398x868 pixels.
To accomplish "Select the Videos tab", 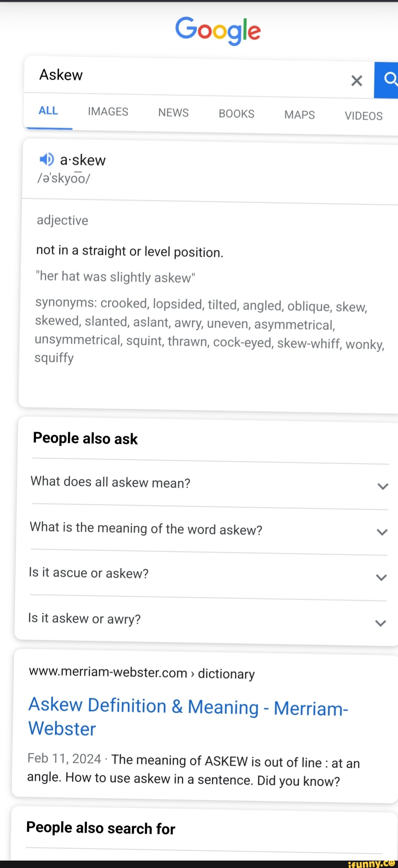I will point(363,116).
